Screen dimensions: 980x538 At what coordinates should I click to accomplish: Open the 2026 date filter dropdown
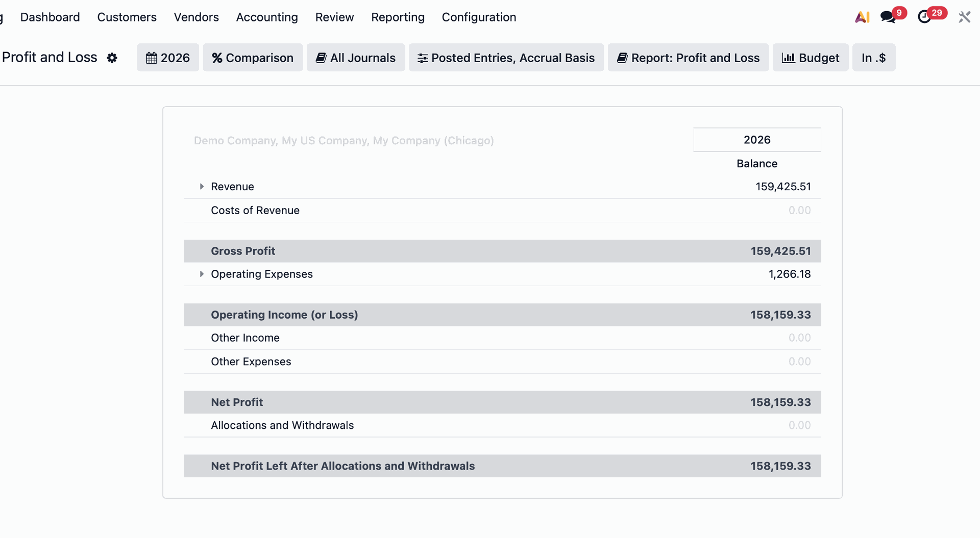click(x=168, y=58)
